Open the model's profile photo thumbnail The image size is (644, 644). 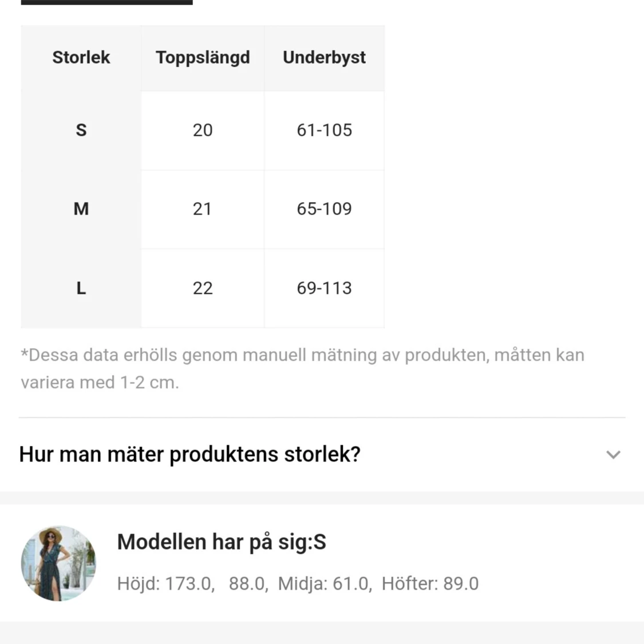pos(58,563)
